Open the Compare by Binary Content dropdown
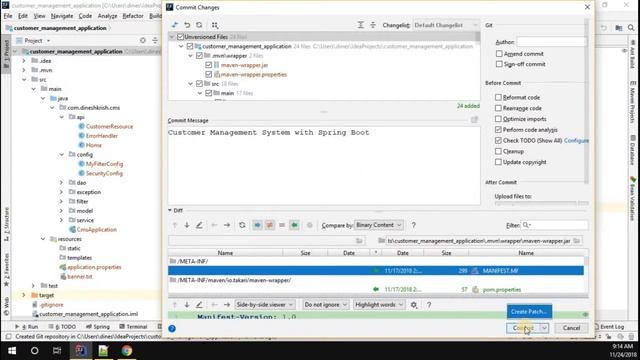The width and height of the screenshot is (640, 360). tap(379, 225)
